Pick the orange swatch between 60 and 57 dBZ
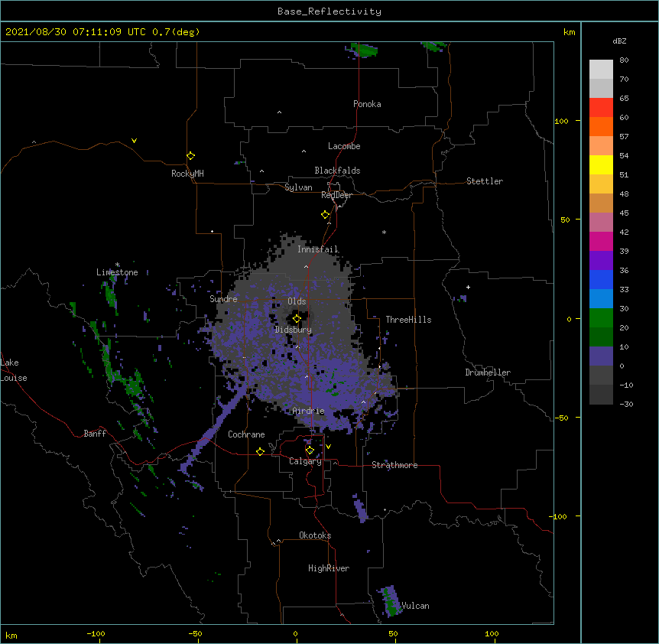 (x=601, y=126)
